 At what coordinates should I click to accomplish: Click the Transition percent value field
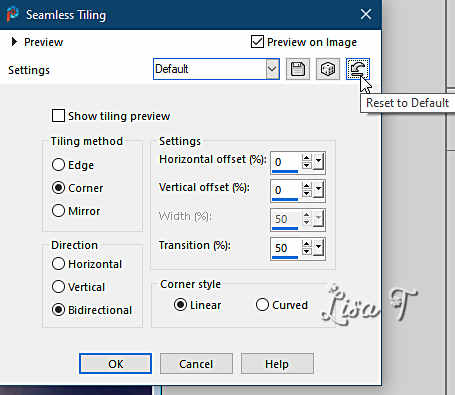[286, 248]
